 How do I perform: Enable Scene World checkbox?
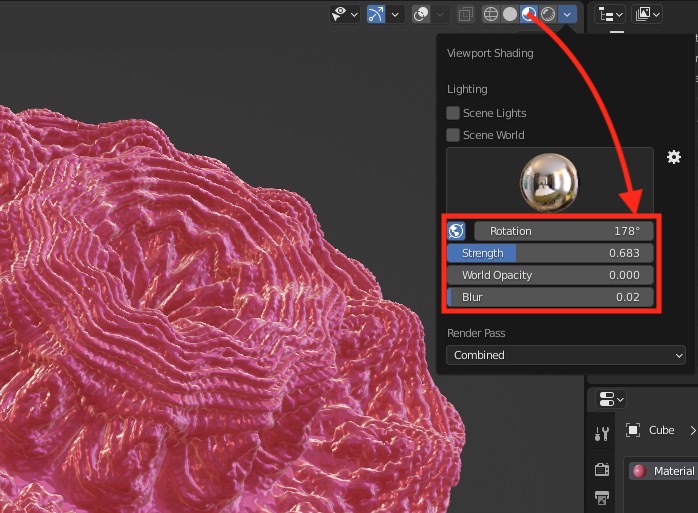point(453,135)
